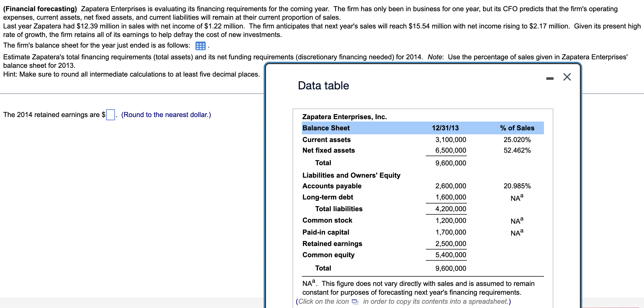Screen dimensions: 644x308
Task: Click the Current assets value 3,100,000
Action: (450, 140)
